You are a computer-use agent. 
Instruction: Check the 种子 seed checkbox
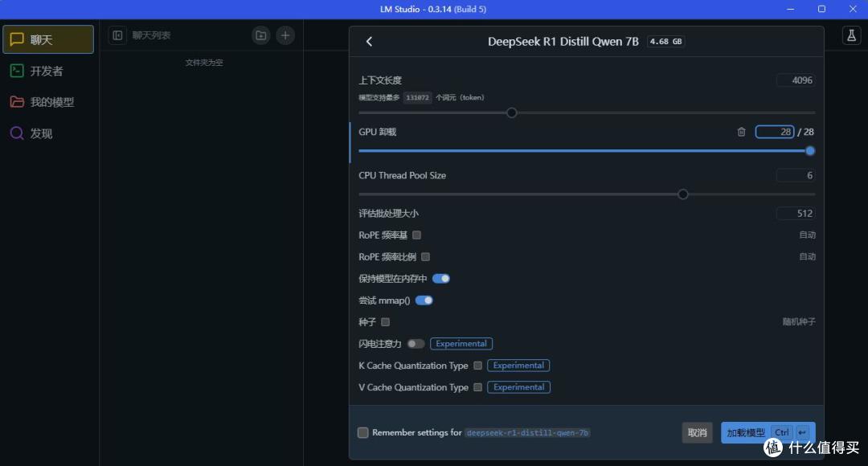pyautogui.click(x=385, y=321)
